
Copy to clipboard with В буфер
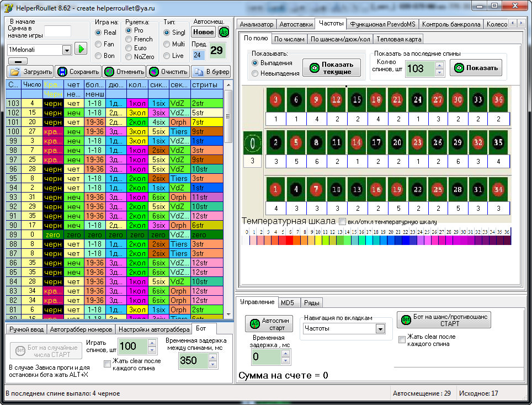click(211, 72)
